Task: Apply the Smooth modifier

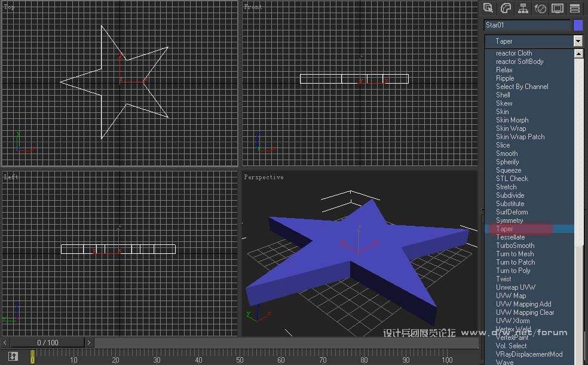Action: [507, 154]
